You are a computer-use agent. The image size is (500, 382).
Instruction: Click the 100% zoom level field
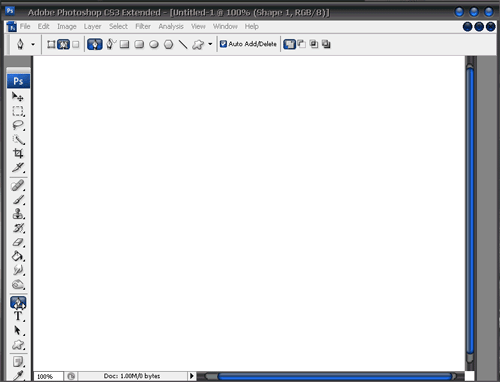pyautogui.click(x=48, y=376)
